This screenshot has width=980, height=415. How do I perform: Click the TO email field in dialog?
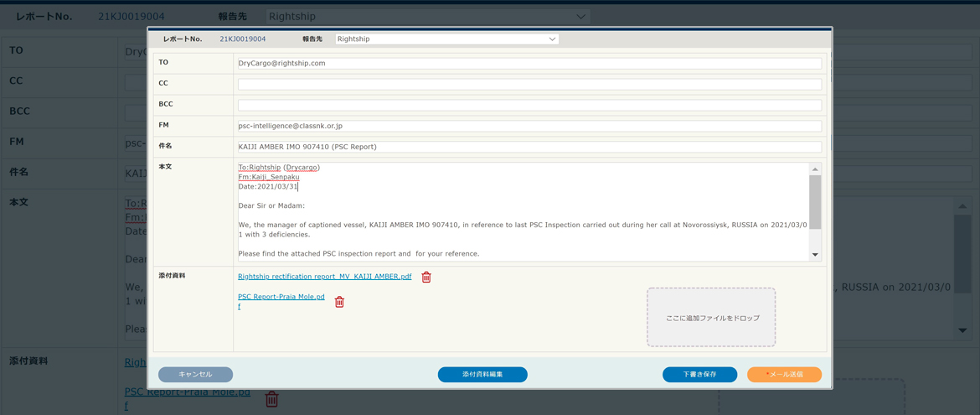point(529,63)
